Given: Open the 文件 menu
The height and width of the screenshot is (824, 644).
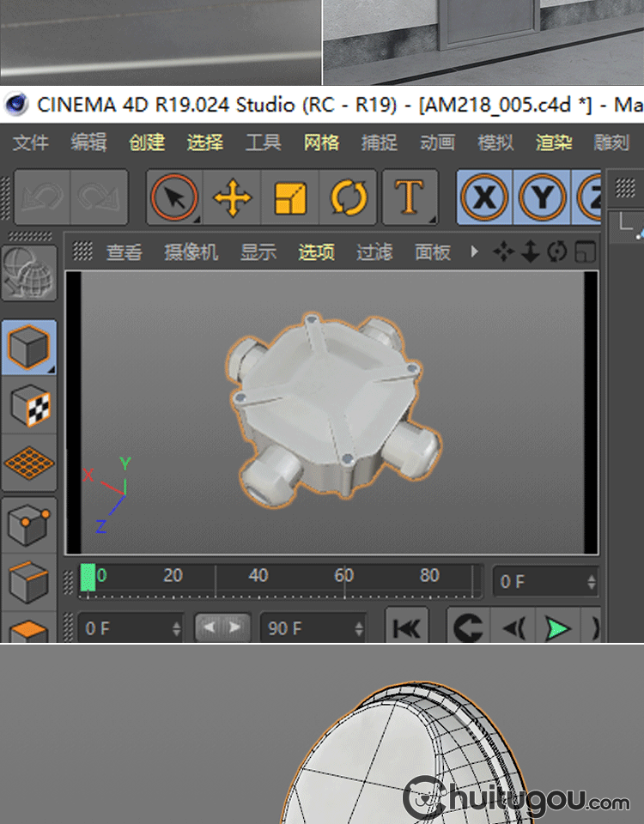Looking at the screenshot, I should [31, 142].
